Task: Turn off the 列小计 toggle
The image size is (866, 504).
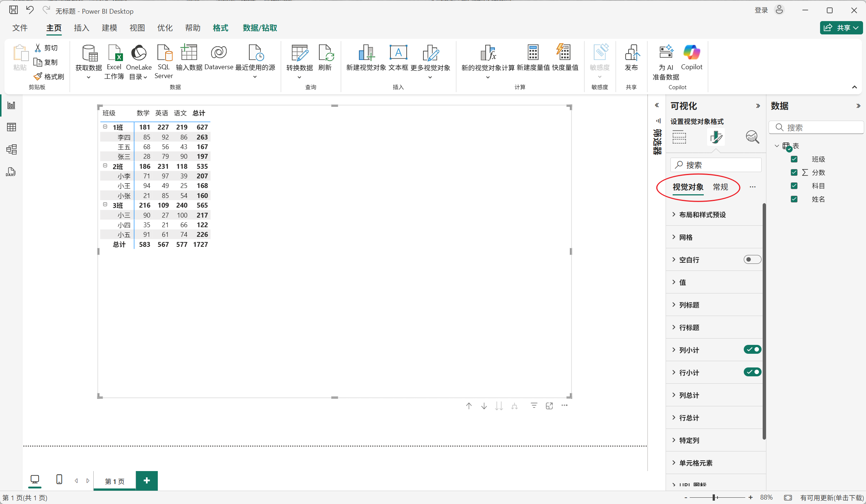Action: pyautogui.click(x=752, y=350)
